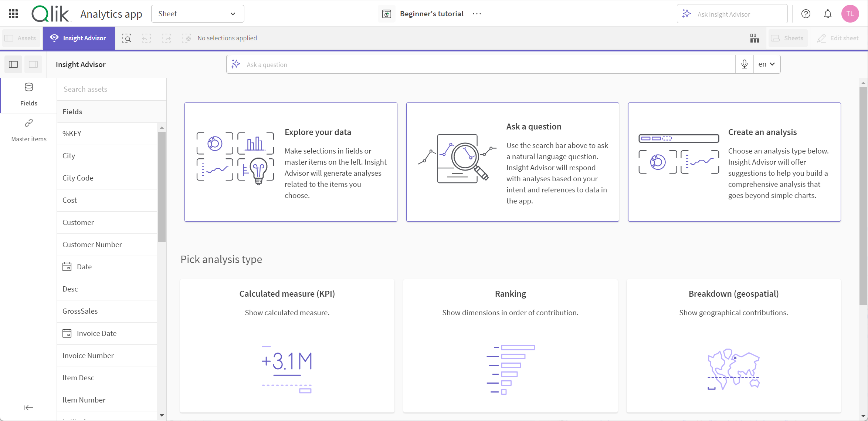Select the Master items toggle in sidebar
The image size is (868, 421).
[29, 130]
